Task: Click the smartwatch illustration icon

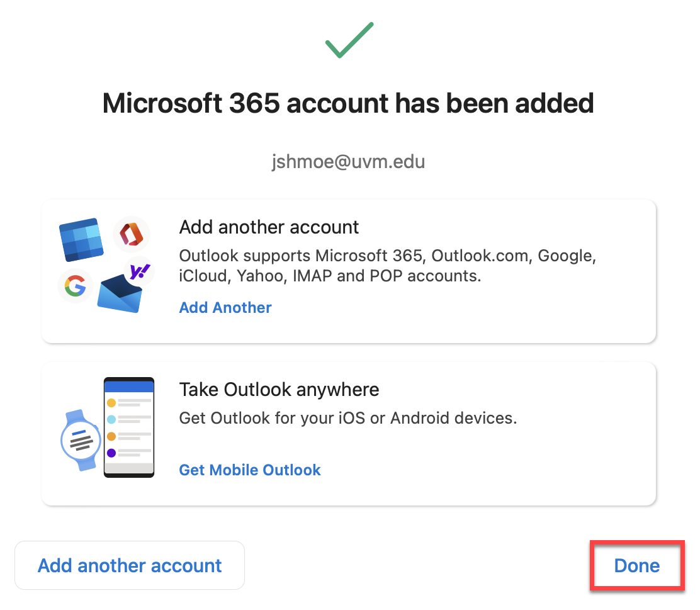Action: 81,440
